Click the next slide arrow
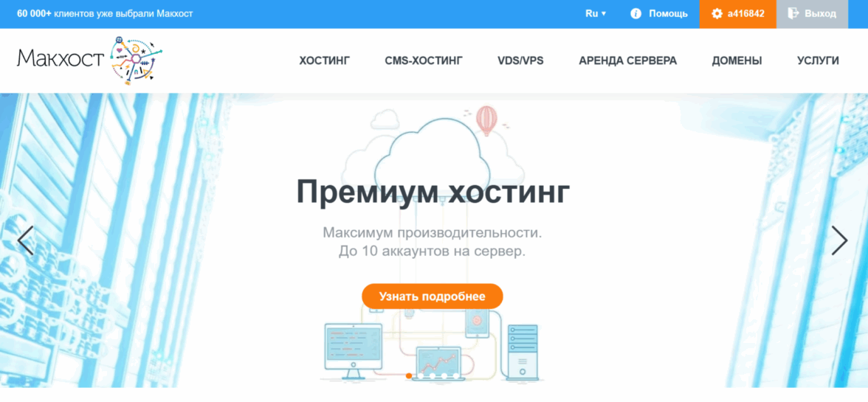Image resolution: width=868 pixels, height=402 pixels. coord(840,240)
